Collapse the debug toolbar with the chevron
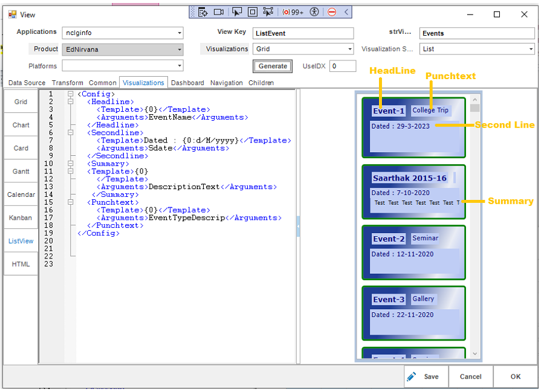Viewport: 544px width, 392px height. pyautogui.click(x=346, y=12)
